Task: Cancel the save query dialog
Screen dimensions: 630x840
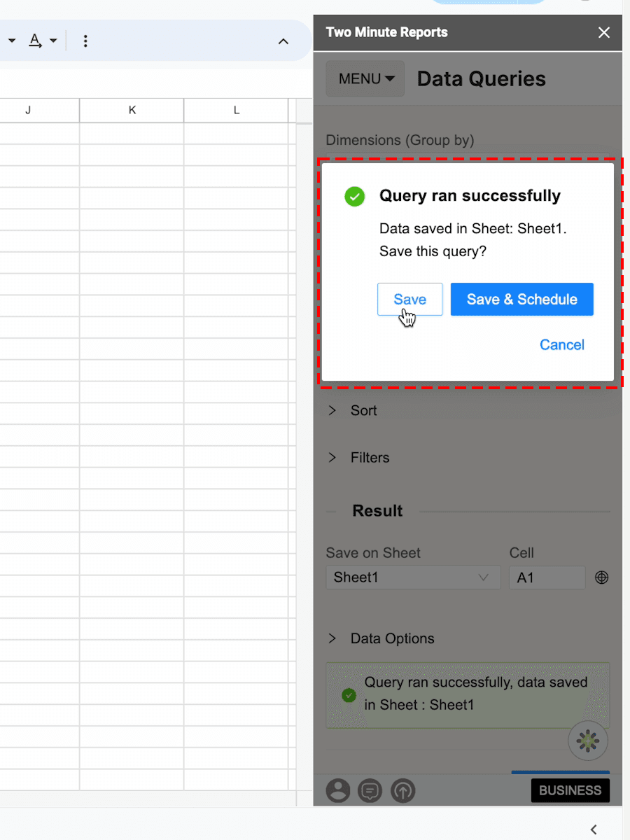Action: pos(561,344)
